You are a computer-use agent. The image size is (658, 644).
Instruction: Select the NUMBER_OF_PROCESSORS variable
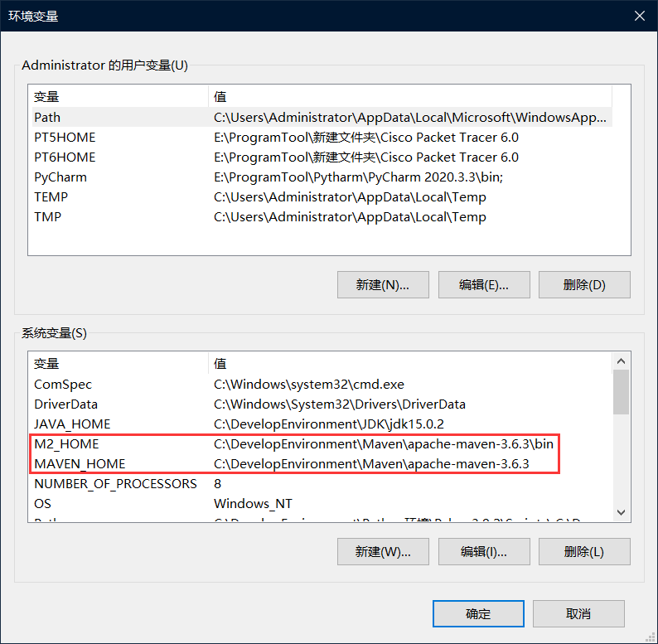click(x=322, y=484)
